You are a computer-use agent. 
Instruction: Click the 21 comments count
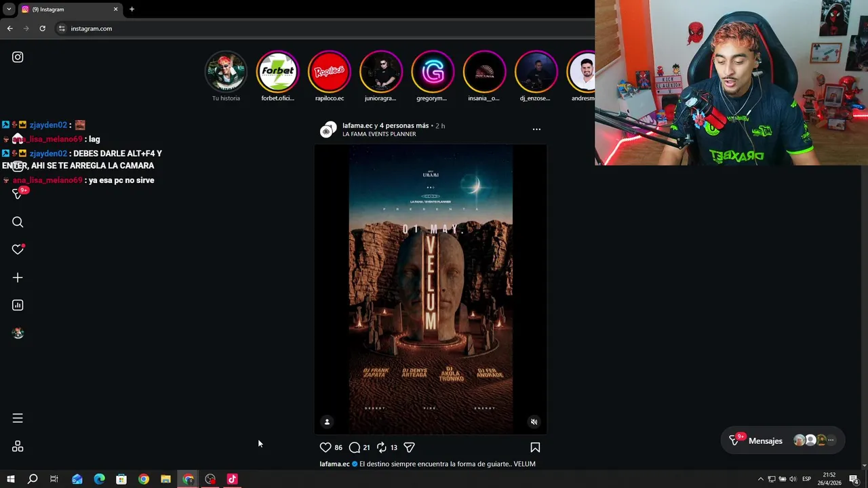pyautogui.click(x=366, y=447)
